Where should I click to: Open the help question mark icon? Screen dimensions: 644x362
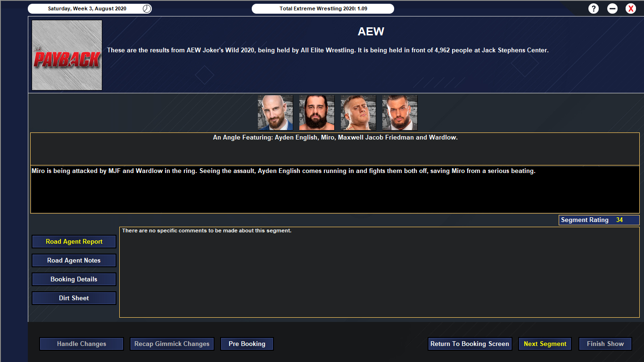coord(594,8)
